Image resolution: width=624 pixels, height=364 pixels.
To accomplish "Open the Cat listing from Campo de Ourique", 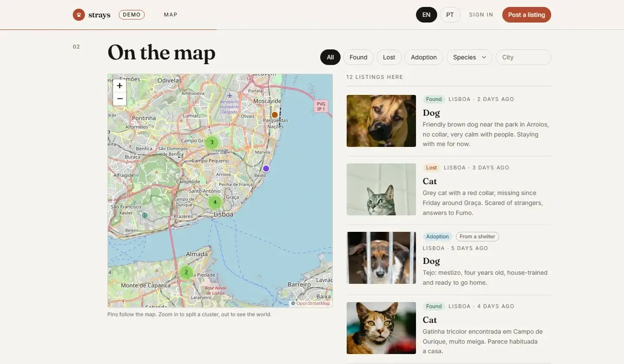I will pyautogui.click(x=449, y=328).
